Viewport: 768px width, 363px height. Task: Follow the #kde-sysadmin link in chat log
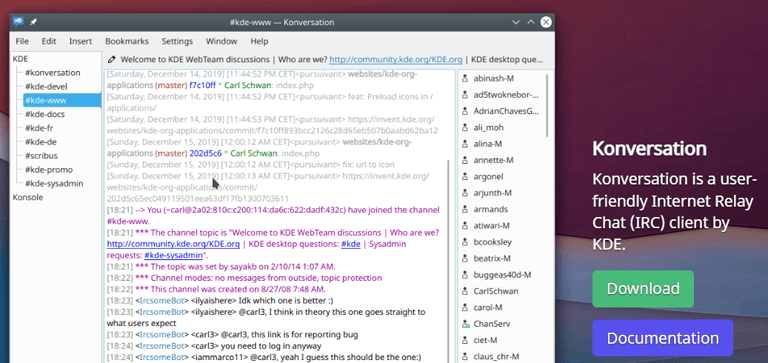pyautogui.click(x=173, y=255)
